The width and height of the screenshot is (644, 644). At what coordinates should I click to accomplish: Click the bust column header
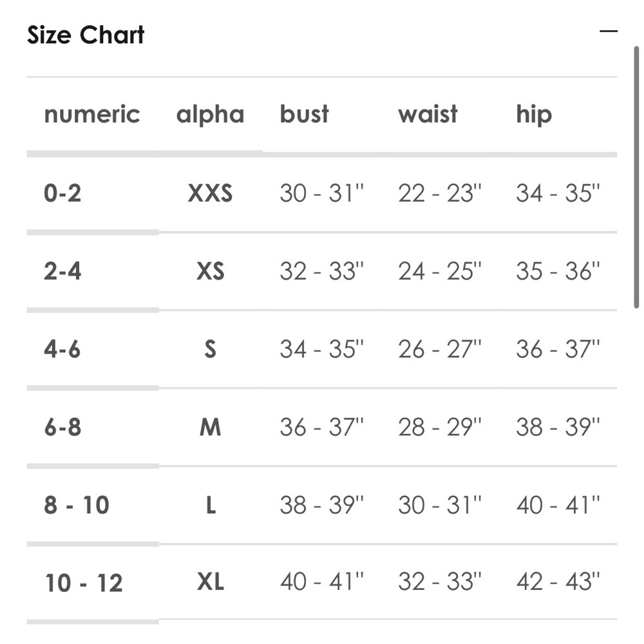305,114
